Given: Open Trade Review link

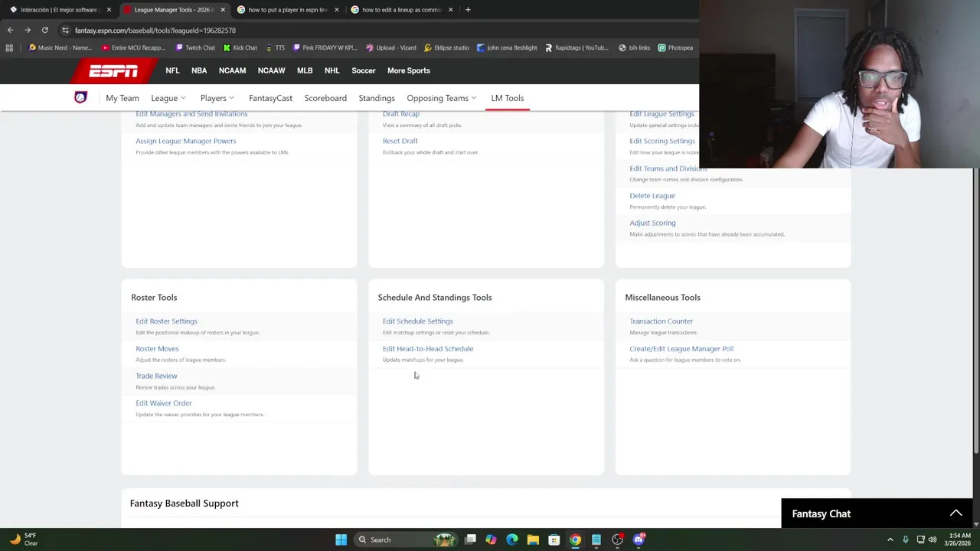Looking at the screenshot, I should (x=156, y=376).
